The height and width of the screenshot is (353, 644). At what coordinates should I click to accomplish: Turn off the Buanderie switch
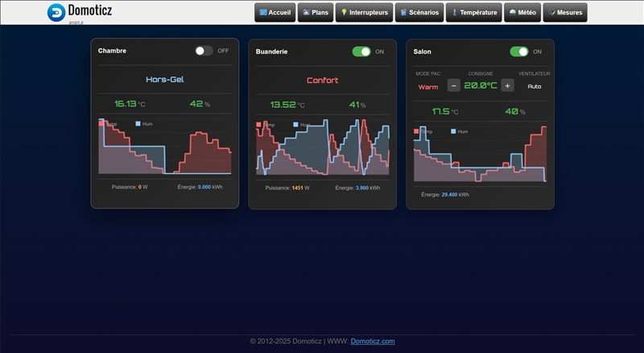(361, 52)
